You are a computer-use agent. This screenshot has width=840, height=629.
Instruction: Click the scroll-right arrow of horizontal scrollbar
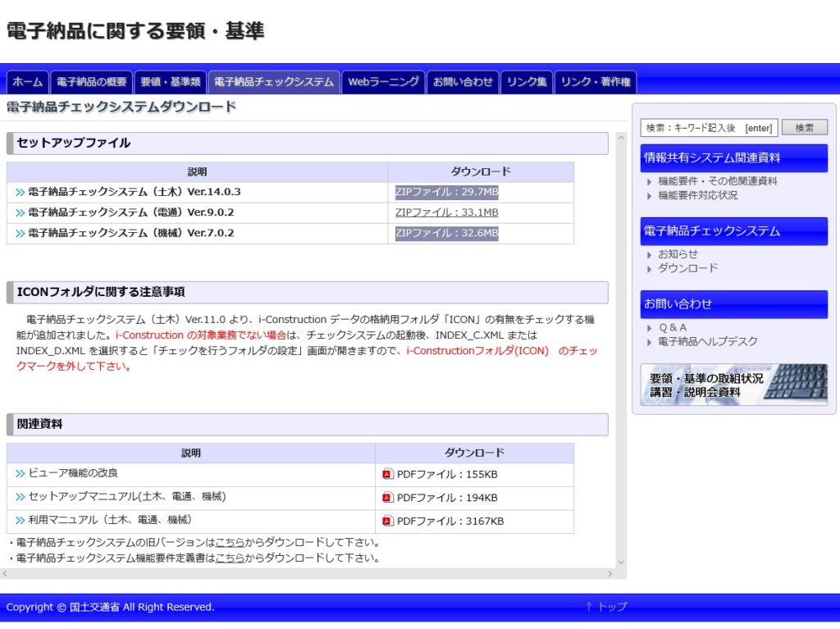(609, 574)
